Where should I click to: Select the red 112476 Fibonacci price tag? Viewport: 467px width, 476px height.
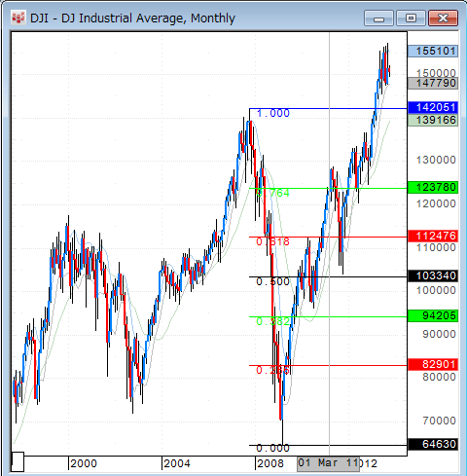pos(433,236)
